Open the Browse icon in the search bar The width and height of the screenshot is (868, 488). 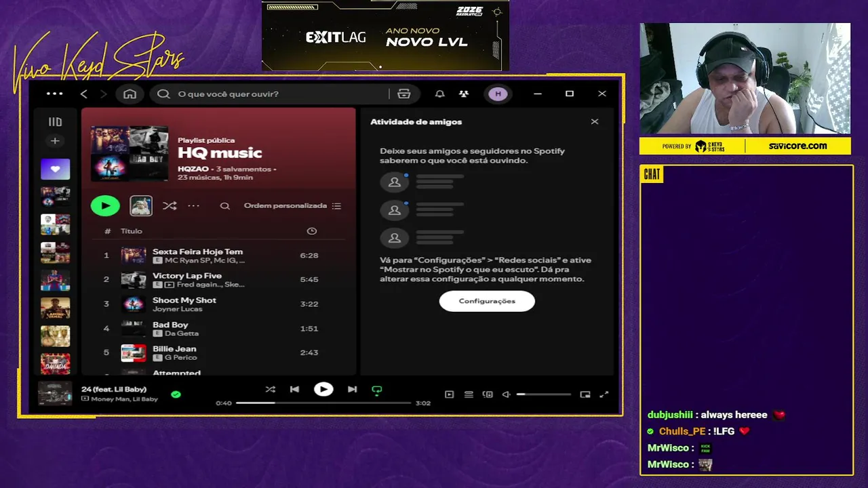404,94
